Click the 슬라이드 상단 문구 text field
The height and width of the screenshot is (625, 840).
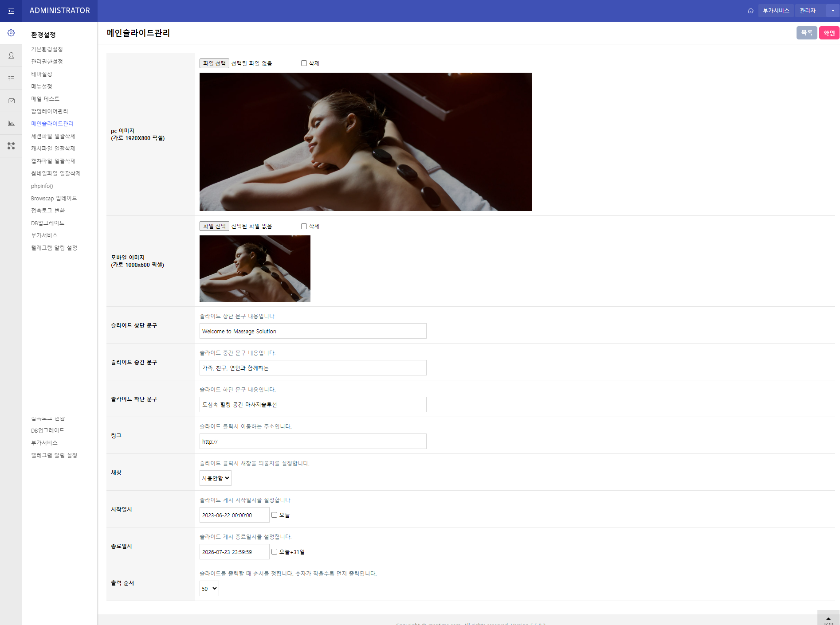tap(313, 331)
